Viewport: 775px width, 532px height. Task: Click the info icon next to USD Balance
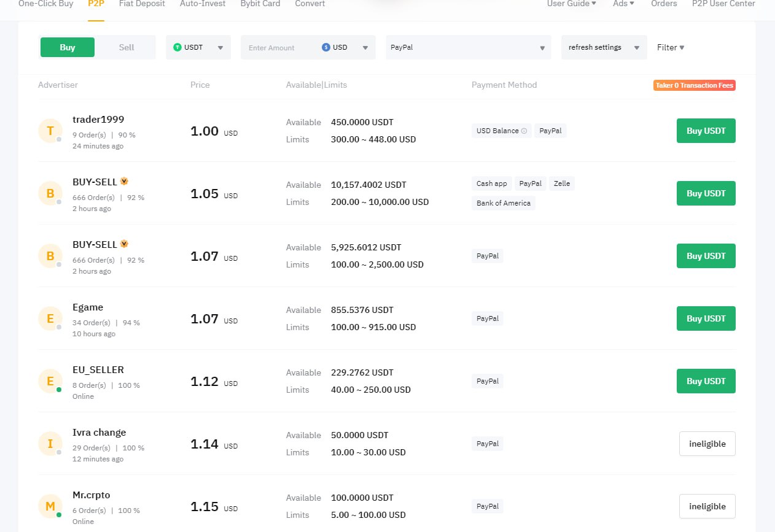click(524, 131)
